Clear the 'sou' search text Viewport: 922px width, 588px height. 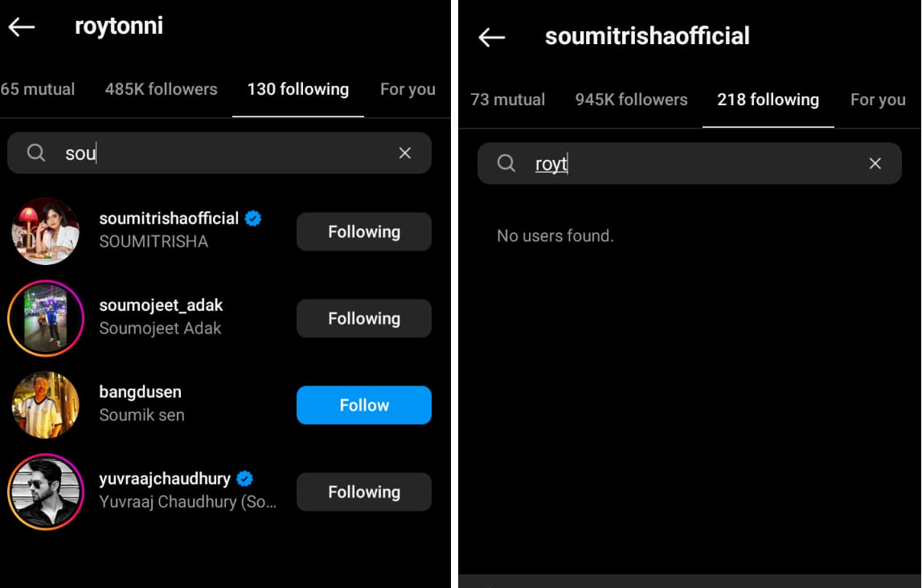tap(404, 153)
